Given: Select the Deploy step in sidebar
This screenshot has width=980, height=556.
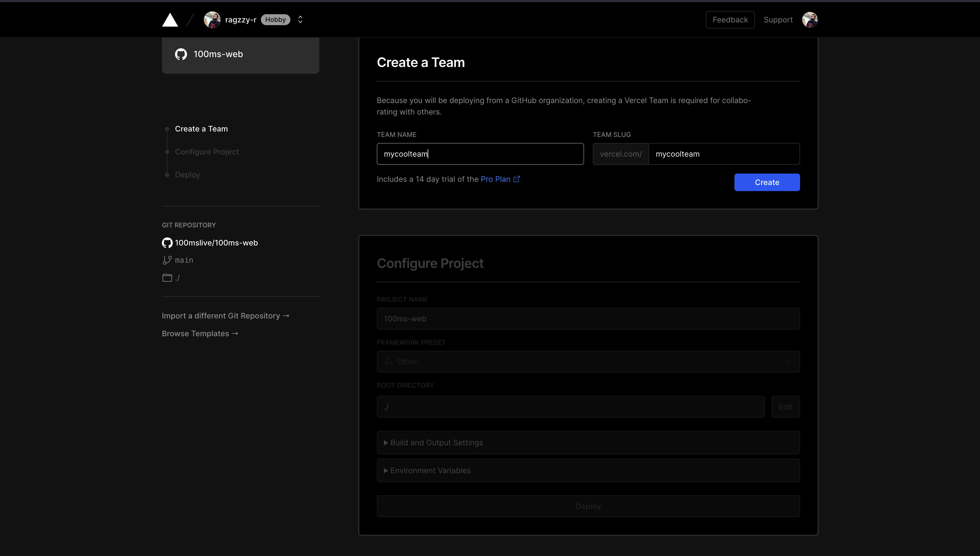Looking at the screenshot, I should pyautogui.click(x=187, y=175).
